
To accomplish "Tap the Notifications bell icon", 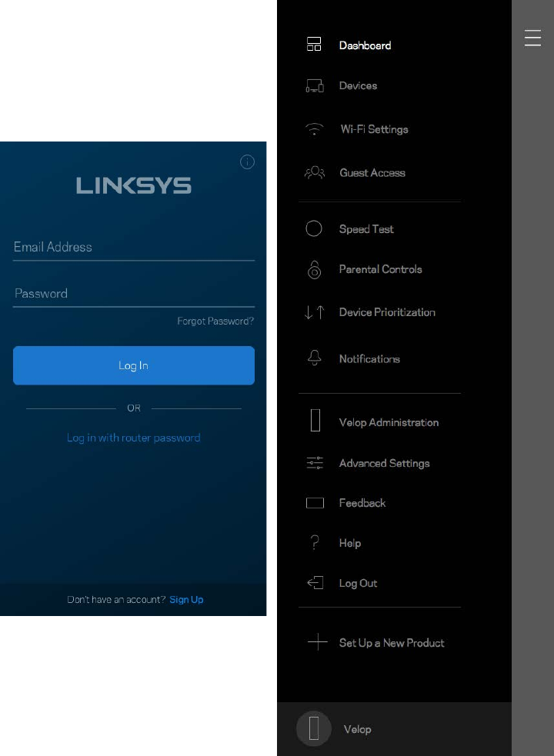I will point(315,358).
